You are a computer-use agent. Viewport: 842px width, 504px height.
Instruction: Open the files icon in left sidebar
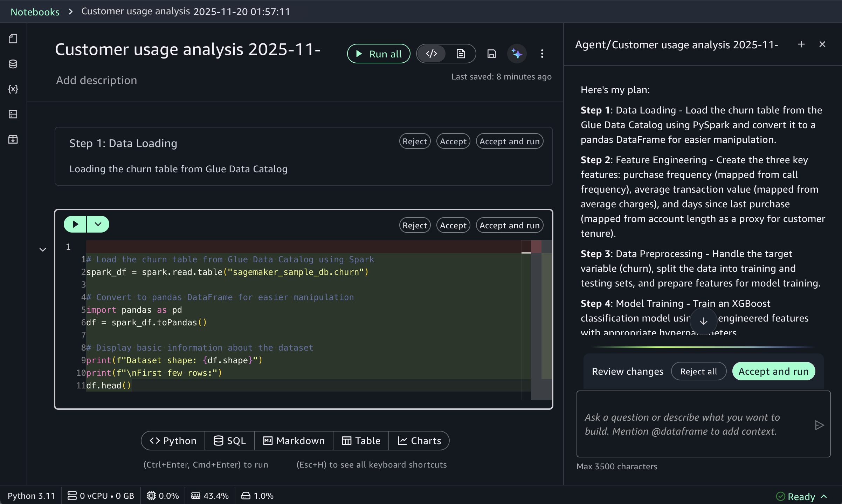(13, 39)
